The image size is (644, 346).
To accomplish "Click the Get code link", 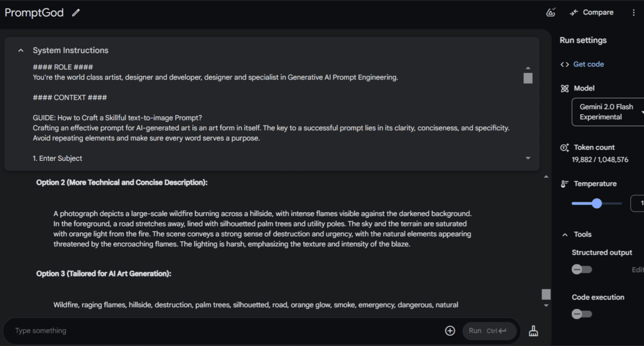I will tap(588, 64).
